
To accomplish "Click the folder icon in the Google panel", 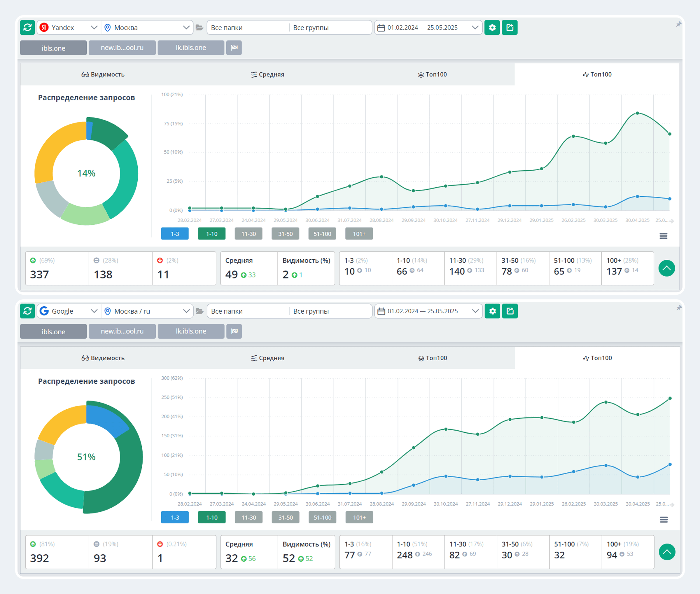I will coord(200,311).
